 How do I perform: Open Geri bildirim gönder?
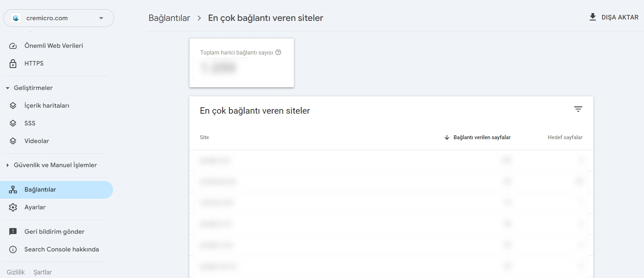point(54,232)
